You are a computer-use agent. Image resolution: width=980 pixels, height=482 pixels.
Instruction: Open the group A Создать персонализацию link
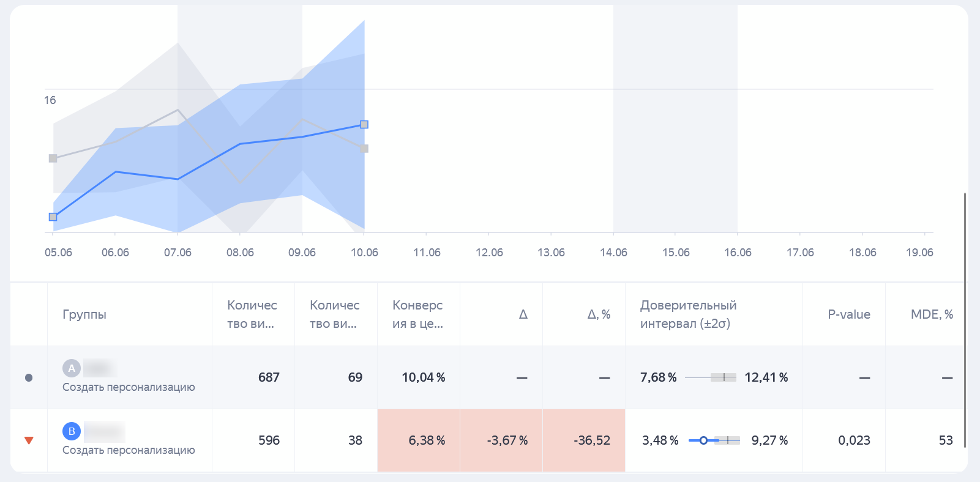coord(129,387)
